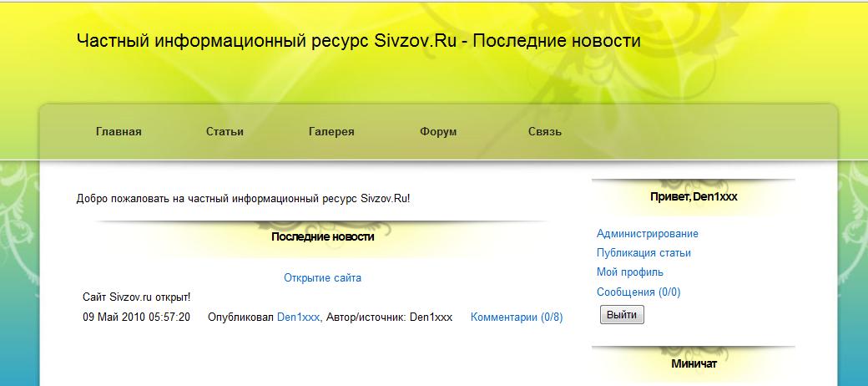Open the Связь contact page

coord(545,132)
